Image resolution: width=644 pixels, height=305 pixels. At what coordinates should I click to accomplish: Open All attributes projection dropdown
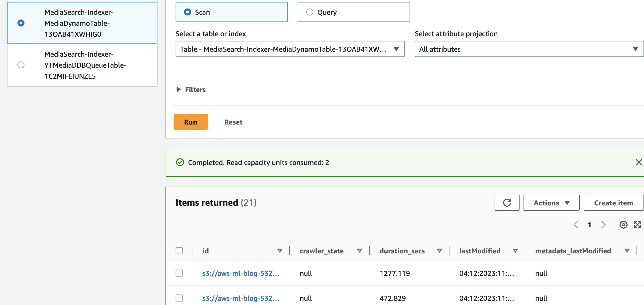coord(529,49)
